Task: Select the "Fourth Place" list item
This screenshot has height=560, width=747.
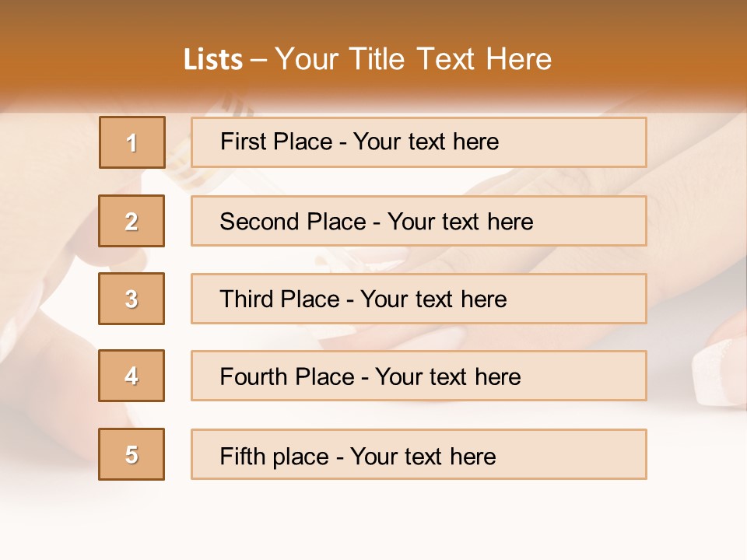Action: (419, 376)
